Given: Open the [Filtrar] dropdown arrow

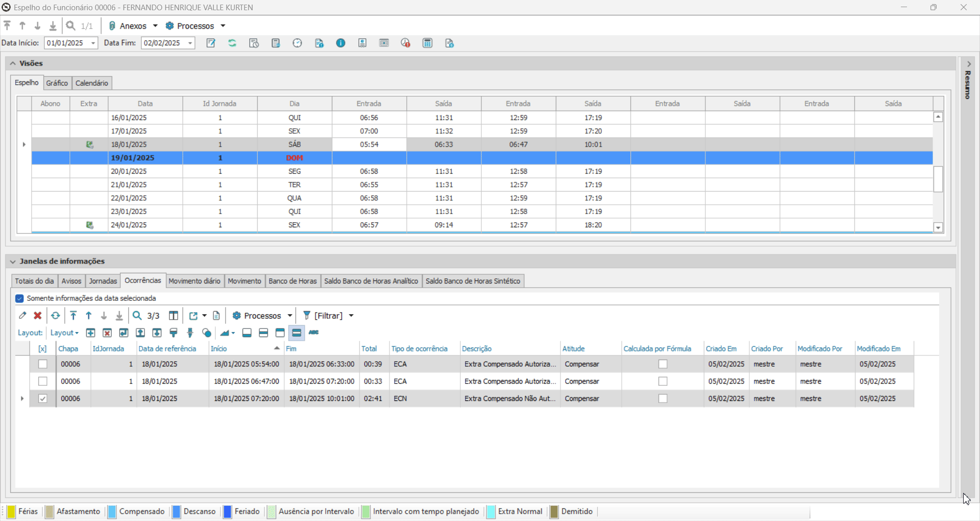Looking at the screenshot, I should click(351, 316).
